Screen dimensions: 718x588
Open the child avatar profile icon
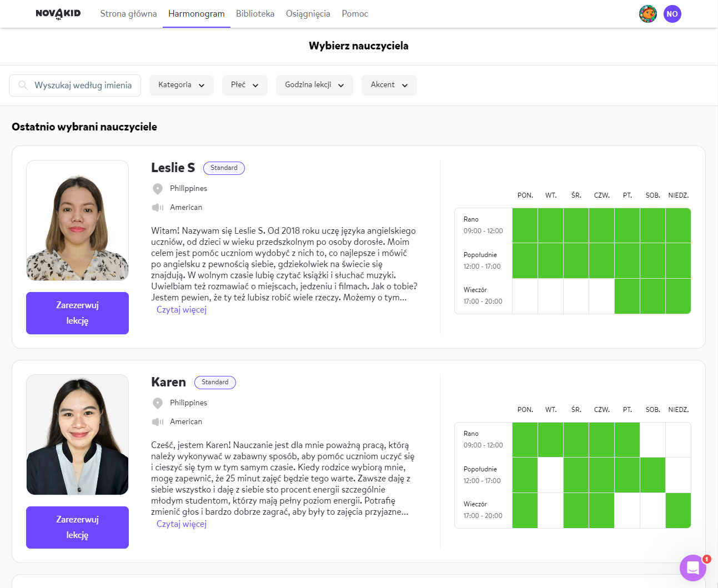(x=648, y=14)
